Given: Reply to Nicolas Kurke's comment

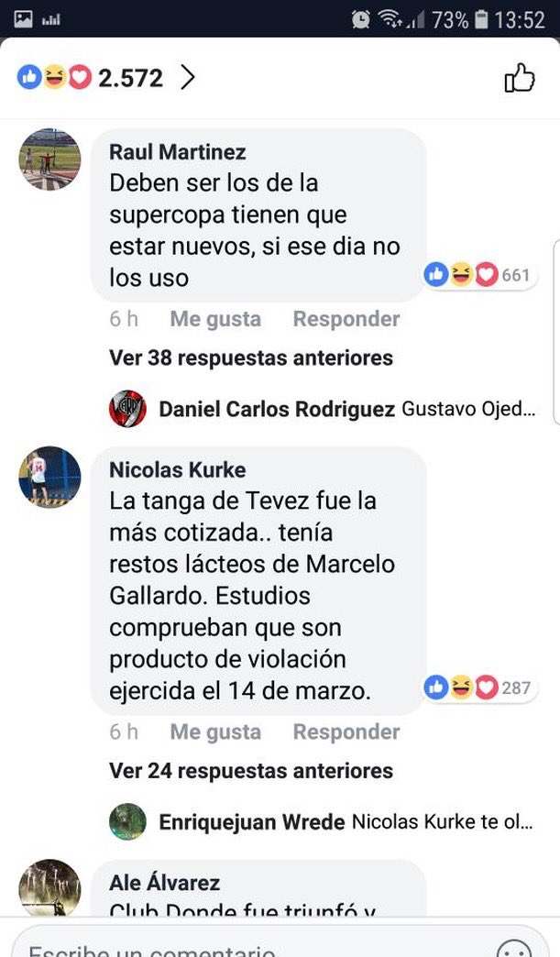Looking at the screenshot, I should (x=346, y=731).
